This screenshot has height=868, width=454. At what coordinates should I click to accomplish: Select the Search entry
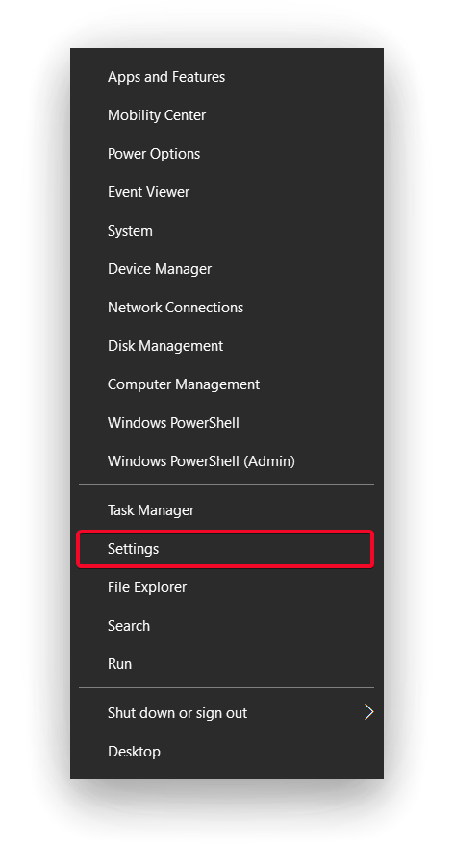click(x=226, y=626)
